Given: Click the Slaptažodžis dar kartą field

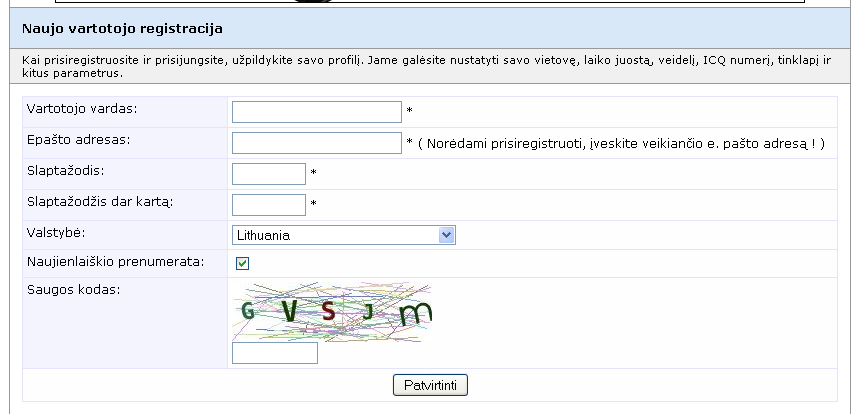Looking at the screenshot, I should pyautogui.click(x=269, y=205).
